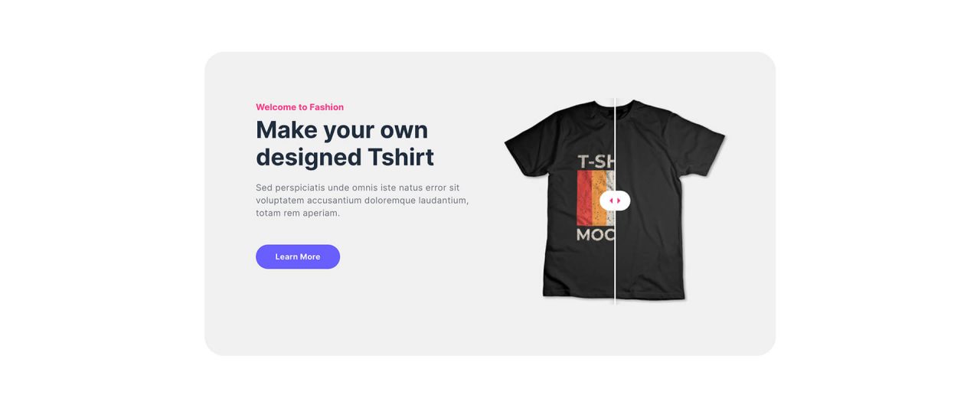Click the Learn More button
980x408 pixels.
[x=298, y=256]
